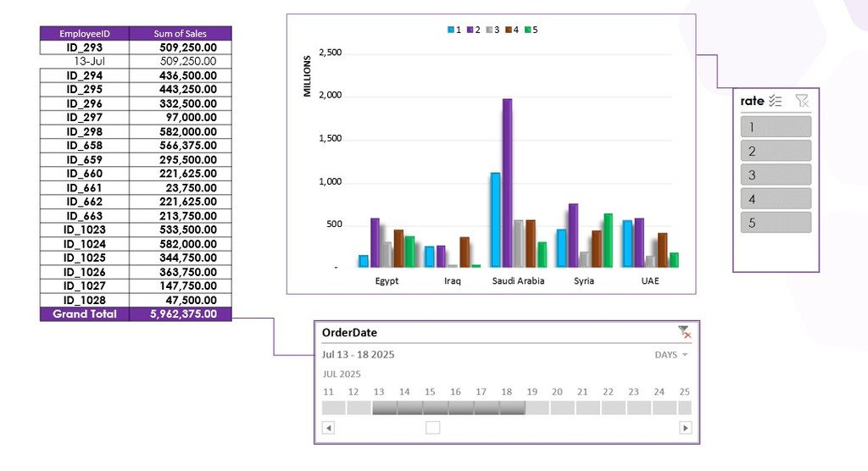Image resolution: width=868 pixels, height=471 pixels.
Task: Select the ID_298 cell
Action: coord(85,131)
